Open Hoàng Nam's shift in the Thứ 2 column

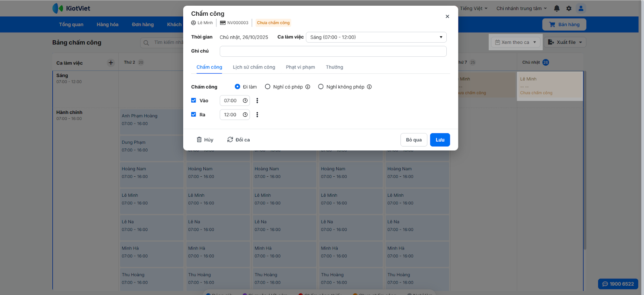coord(151,175)
